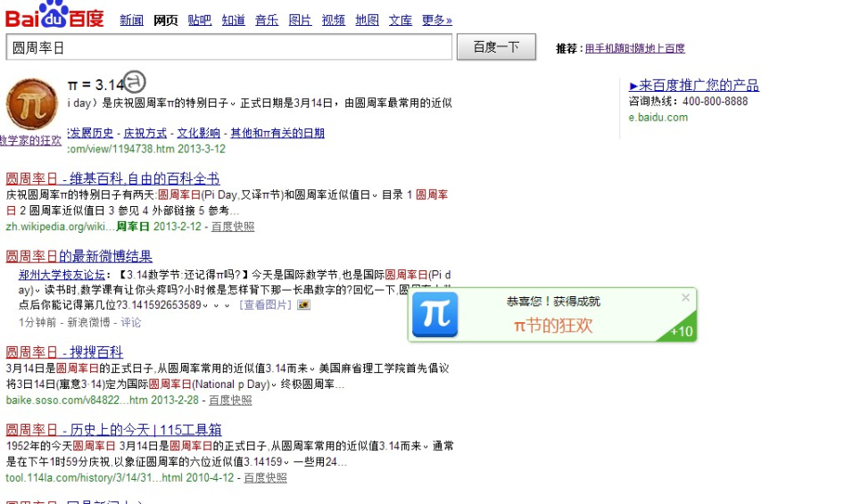This screenshot has width=844, height=504.
Task: Open the 来百度推广您的产品 ad link
Action: [x=694, y=85]
